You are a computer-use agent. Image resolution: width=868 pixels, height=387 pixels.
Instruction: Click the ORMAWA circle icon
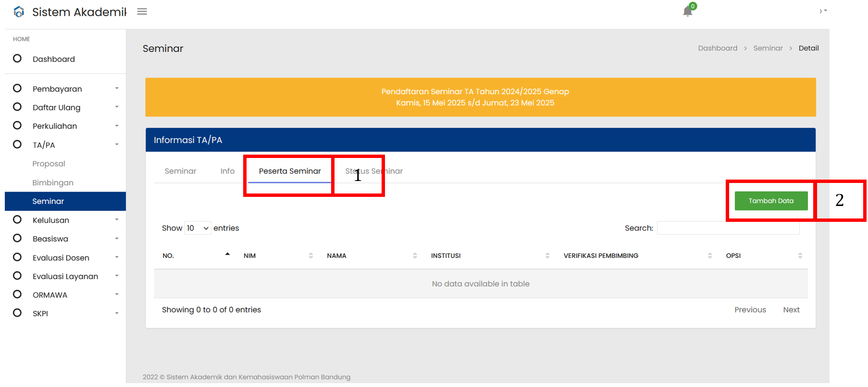[17, 295]
